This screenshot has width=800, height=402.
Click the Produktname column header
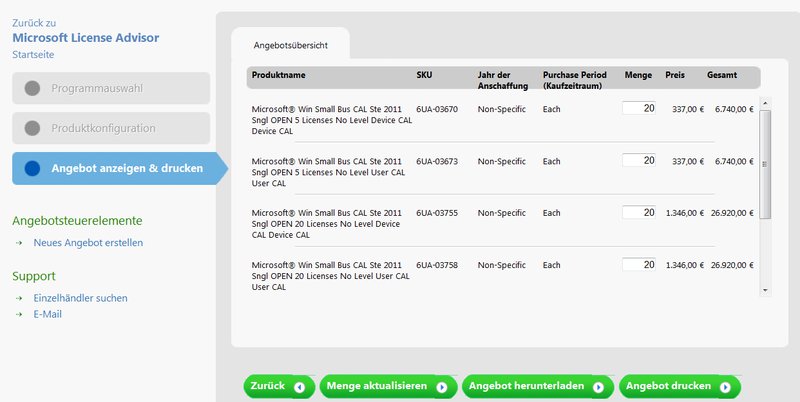tap(279, 75)
